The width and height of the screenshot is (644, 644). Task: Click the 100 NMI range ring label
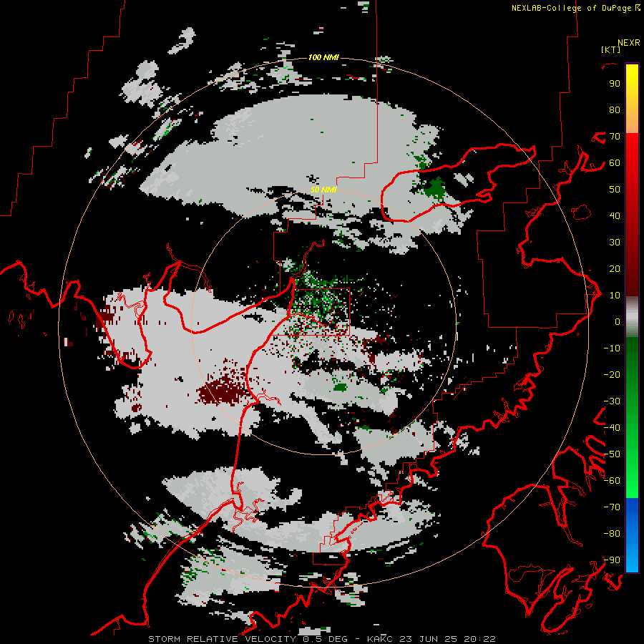[x=323, y=57]
